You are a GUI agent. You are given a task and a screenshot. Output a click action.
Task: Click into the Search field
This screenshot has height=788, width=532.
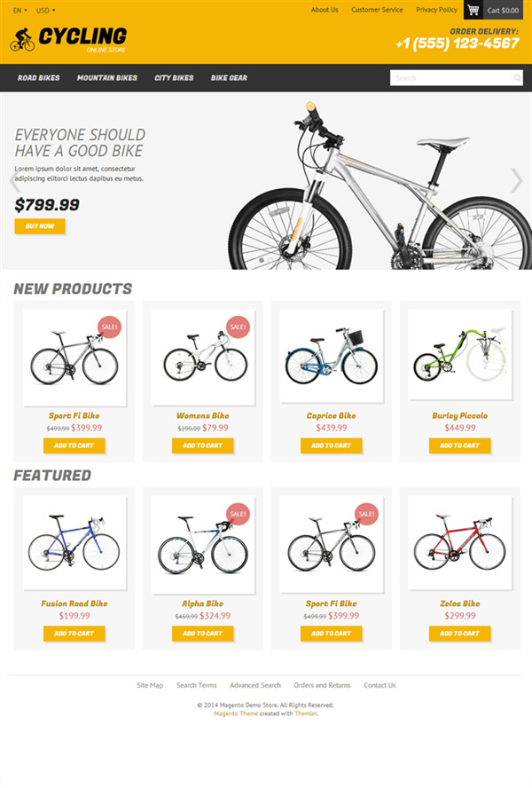(451, 78)
